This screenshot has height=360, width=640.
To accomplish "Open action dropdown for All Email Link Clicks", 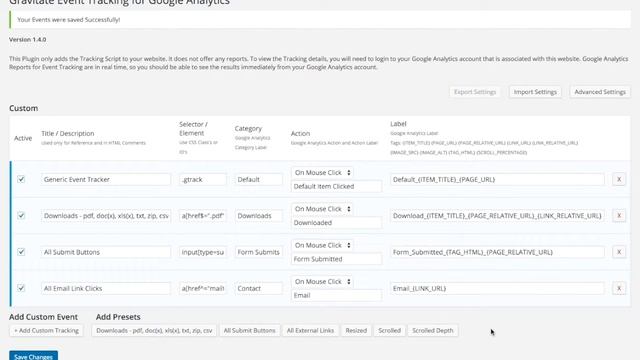I will (x=322, y=282).
